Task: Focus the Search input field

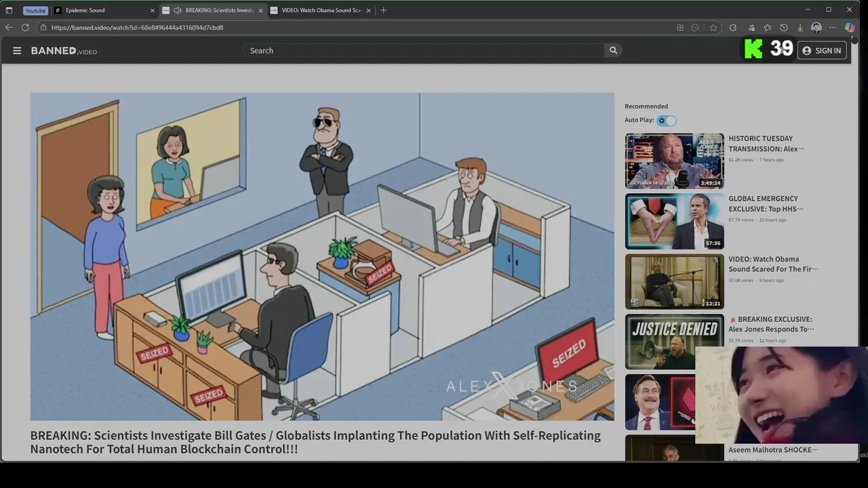Action: pyautogui.click(x=423, y=50)
